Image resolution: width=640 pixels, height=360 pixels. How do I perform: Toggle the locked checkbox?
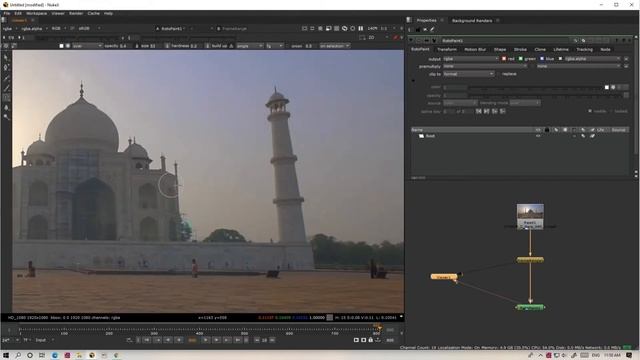(x=611, y=111)
